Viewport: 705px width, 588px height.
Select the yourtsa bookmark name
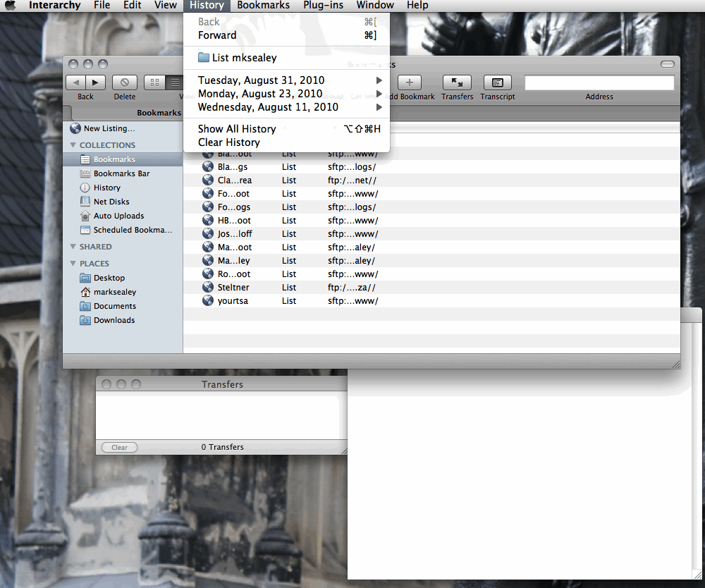tap(233, 301)
